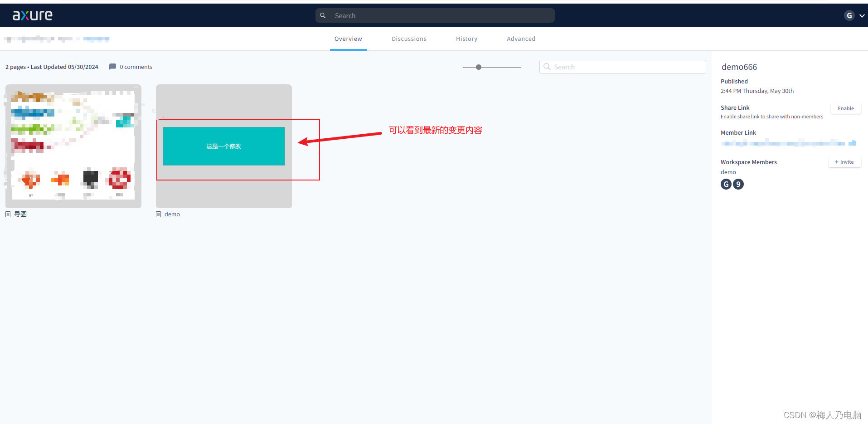
Task: Enable the Share Link
Action: tap(845, 108)
